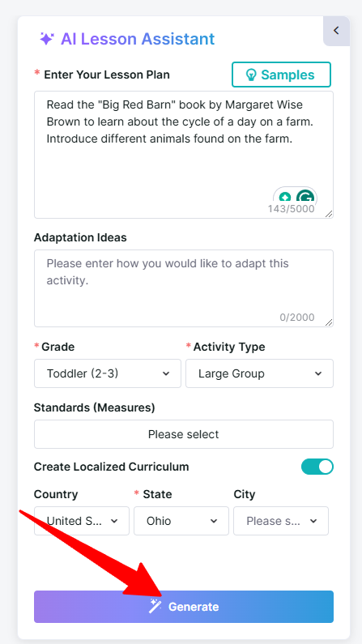Image resolution: width=362 pixels, height=644 pixels.
Task: Click the lesson plan textarea corner handle
Action: click(329, 215)
